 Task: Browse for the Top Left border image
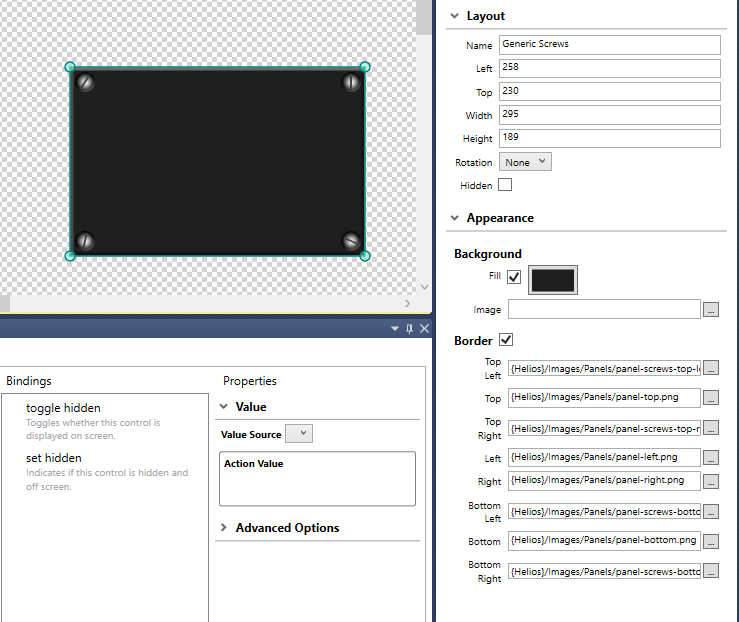(711, 368)
